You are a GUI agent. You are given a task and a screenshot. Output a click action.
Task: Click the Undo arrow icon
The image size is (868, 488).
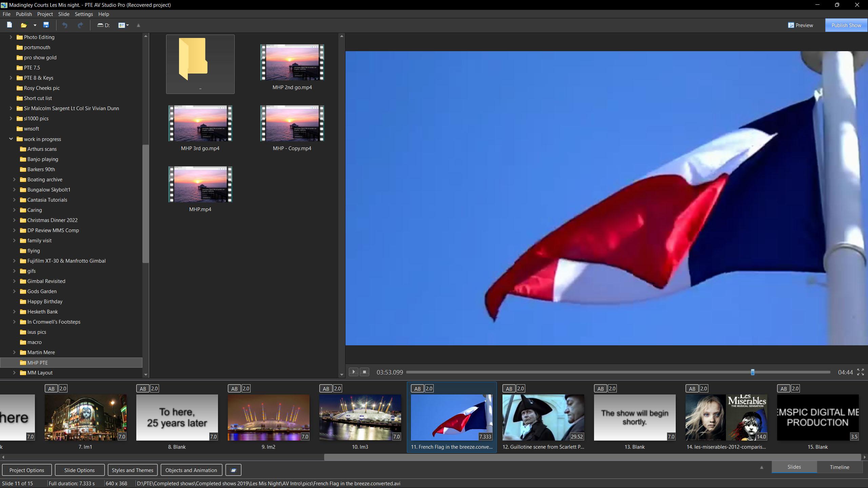pyautogui.click(x=64, y=25)
